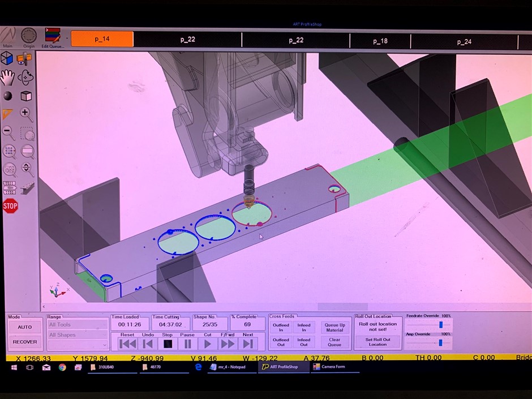Click the zoom out magnifier icon
This screenshot has height=399, width=532.
tap(8, 132)
